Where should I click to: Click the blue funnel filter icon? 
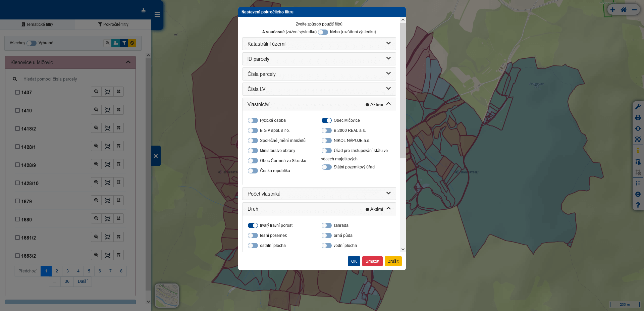[x=124, y=43]
